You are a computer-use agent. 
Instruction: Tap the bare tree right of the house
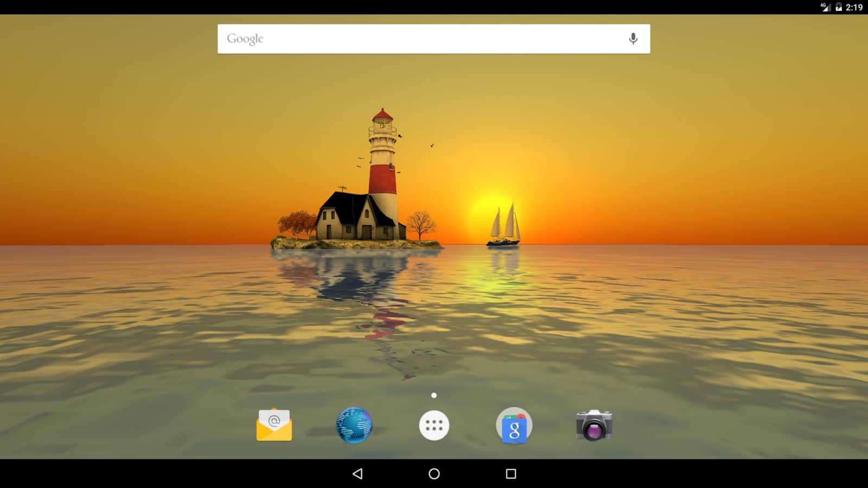(421, 223)
